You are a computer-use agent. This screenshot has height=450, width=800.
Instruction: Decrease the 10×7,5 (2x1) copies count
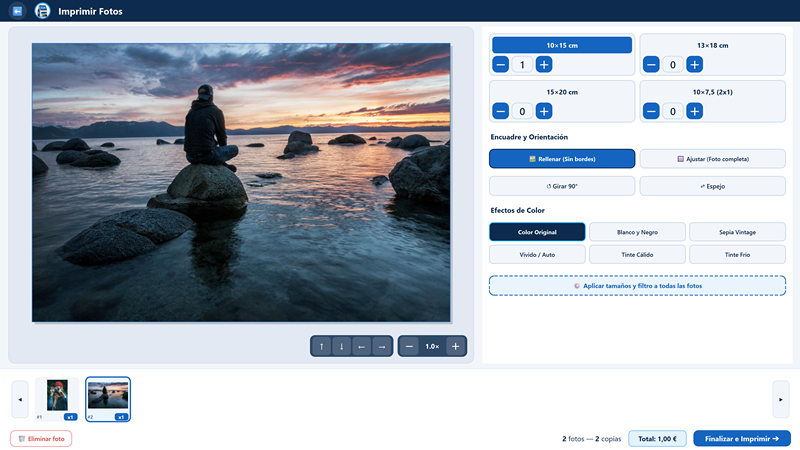651,111
